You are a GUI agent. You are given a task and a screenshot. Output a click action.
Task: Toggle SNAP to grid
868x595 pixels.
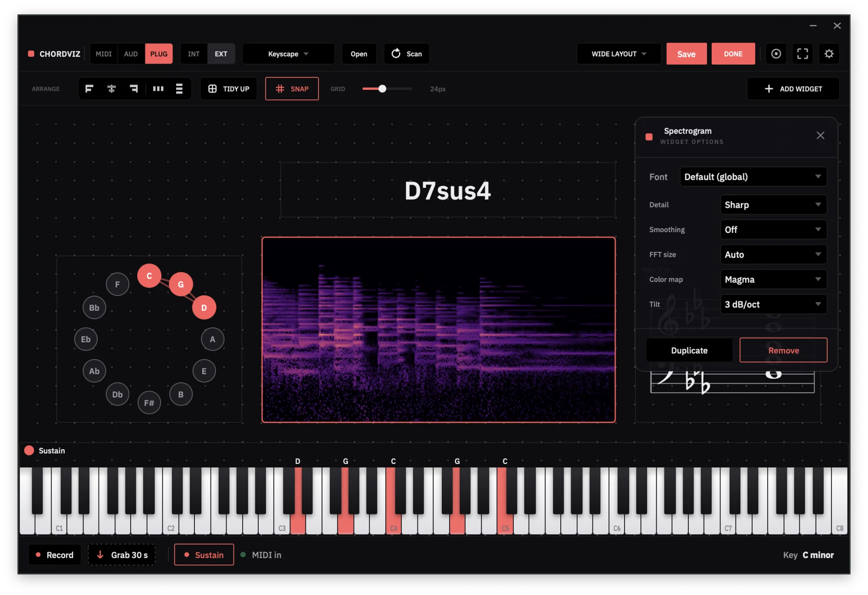point(292,89)
